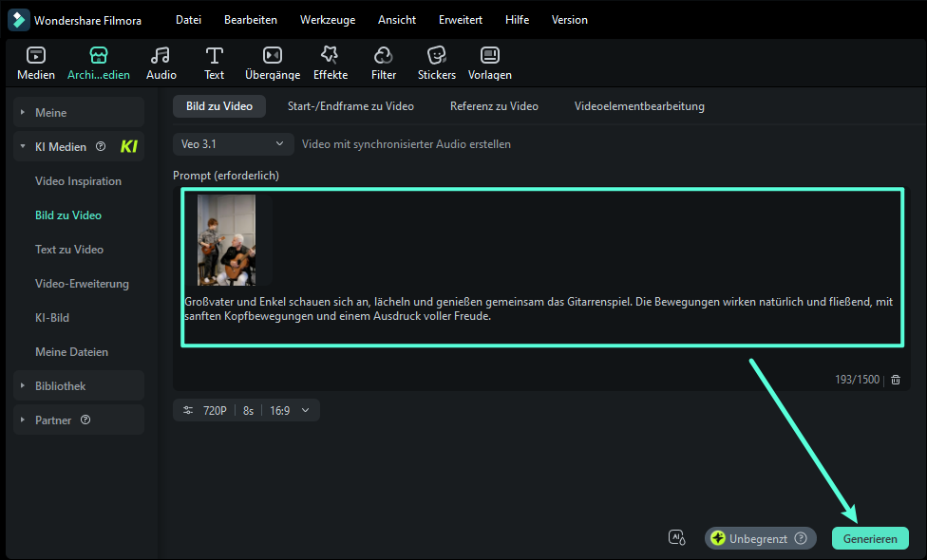Open the Übergänge transitions icon

point(272,56)
